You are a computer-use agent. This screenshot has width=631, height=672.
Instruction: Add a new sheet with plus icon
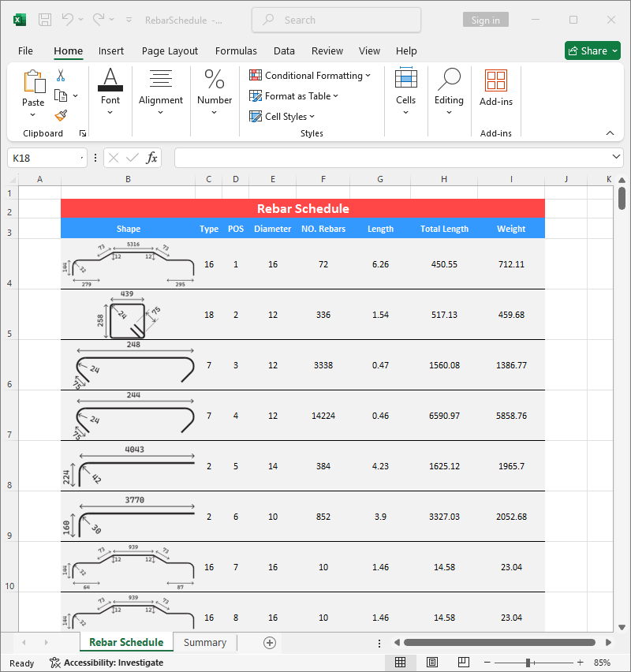point(270,643)
